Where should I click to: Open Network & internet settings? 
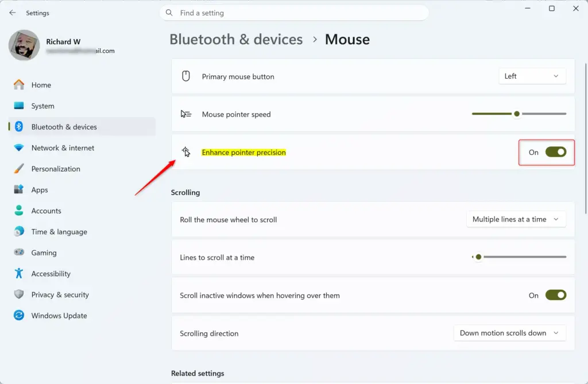click(x=82, y=148)
